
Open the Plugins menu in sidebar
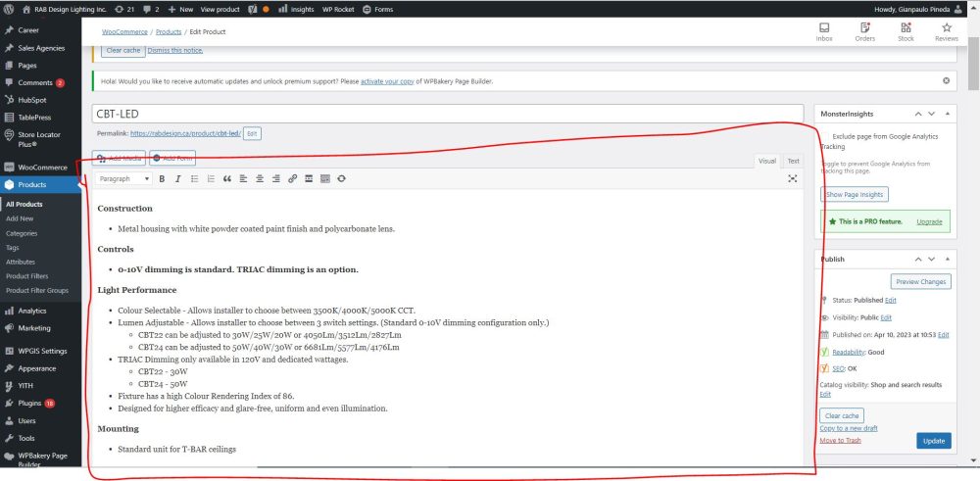point(29,403)
